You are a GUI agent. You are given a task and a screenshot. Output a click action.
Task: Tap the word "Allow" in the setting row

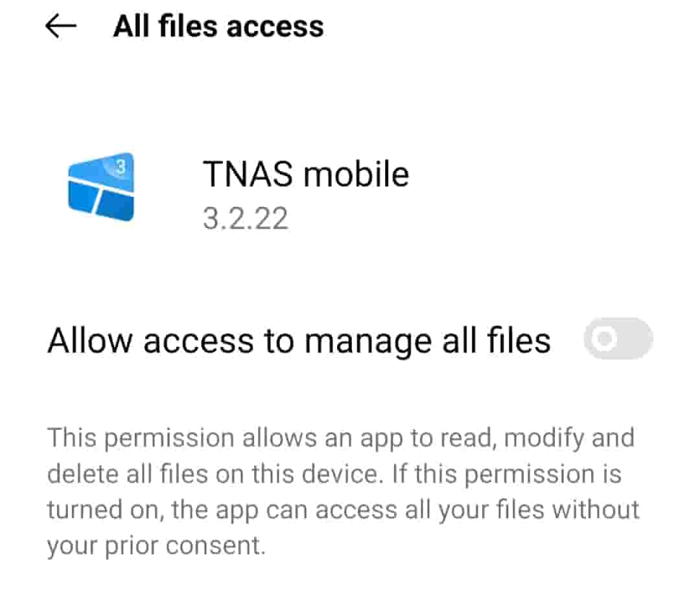90,341
